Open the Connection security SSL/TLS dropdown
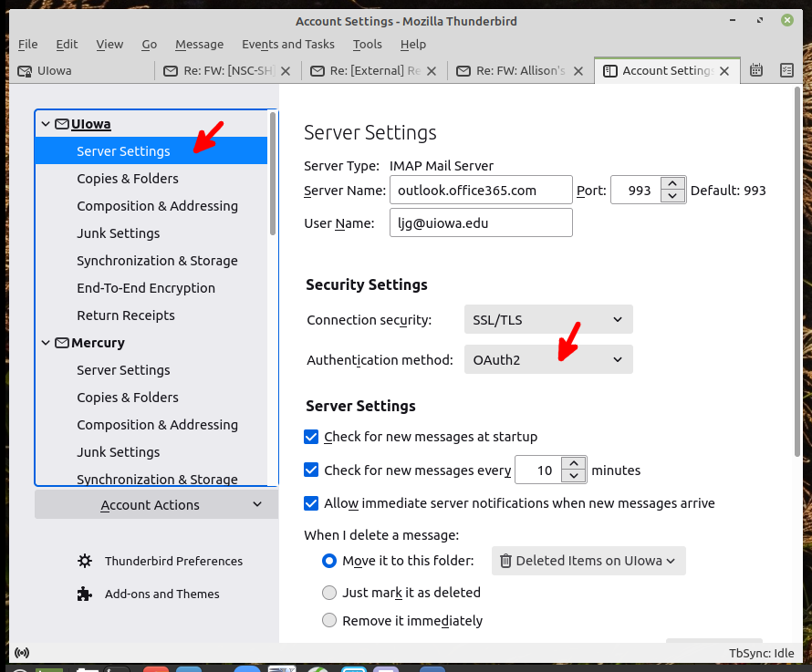812x672 pixels. point(547,319)
